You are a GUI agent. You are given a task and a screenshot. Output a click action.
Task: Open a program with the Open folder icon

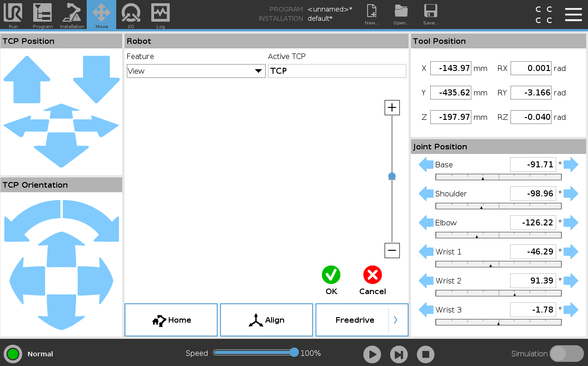click(401, 14)
